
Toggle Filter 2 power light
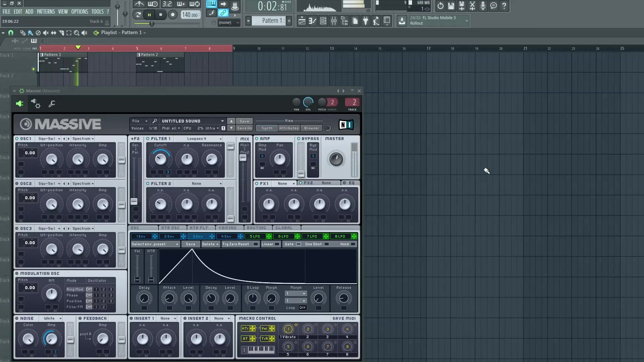pyautogui.click(x=148, y=183)
